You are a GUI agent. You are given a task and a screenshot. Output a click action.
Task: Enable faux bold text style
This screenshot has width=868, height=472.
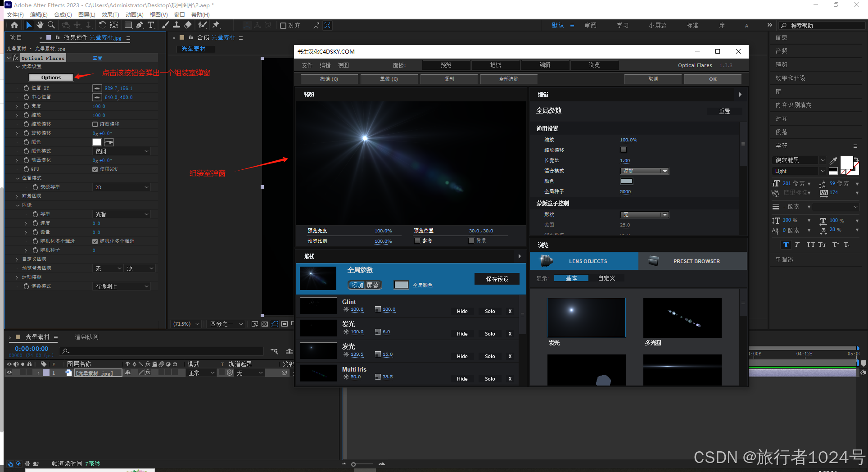[786, 245]
